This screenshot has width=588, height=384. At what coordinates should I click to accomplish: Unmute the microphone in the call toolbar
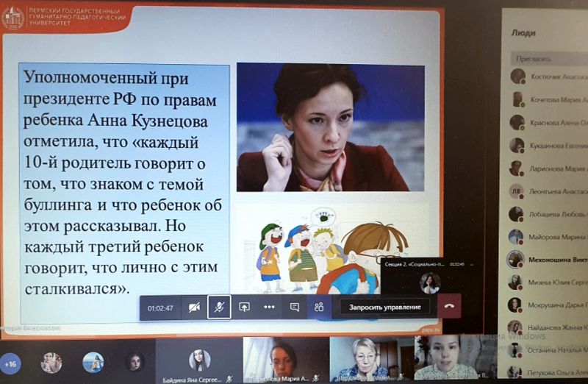coord(219,307)
